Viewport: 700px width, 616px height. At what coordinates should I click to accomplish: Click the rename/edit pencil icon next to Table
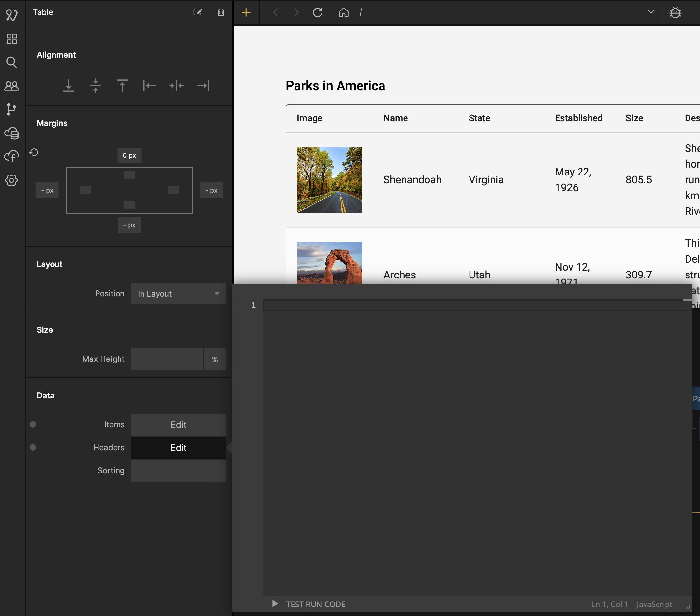click(x=198, y=12)
